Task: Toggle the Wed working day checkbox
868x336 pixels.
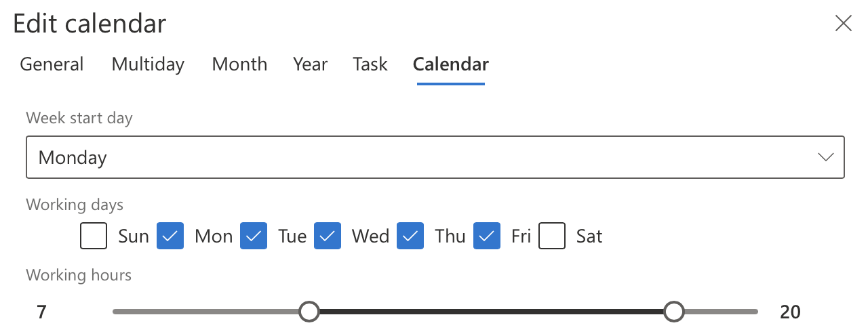Action: [x=328, y=236]
